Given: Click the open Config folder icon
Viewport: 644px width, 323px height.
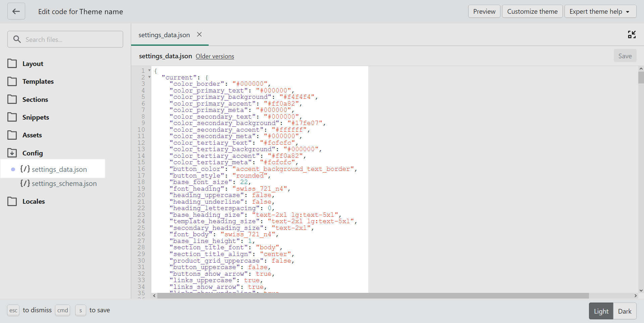Looking at the screenshot, I should [x=12, y=153].
